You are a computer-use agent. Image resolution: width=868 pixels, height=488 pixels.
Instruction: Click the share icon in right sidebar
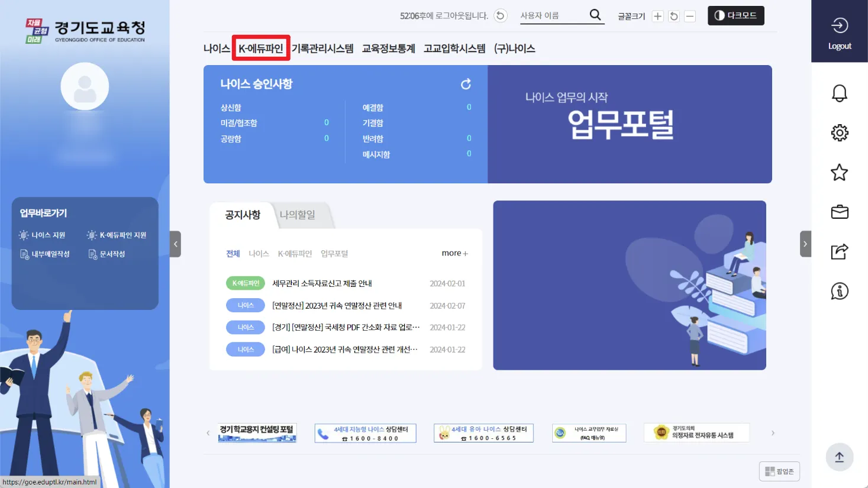pyautogui.click(x=840, y=251)
